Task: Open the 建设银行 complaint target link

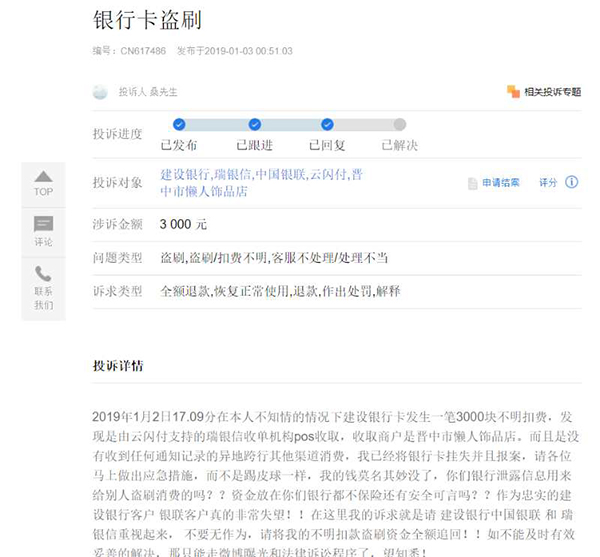Action: [x=186, y=175]
